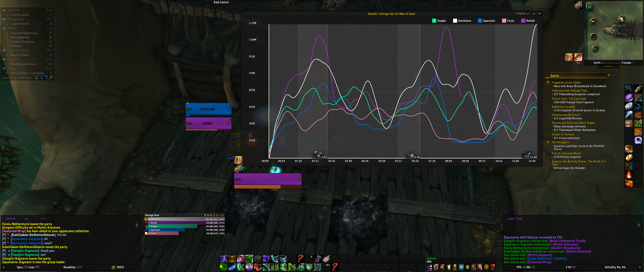The height and width of the screenshot is (272, 644).
Task: Check off the Tomb of Sargeras task
Action: (7, 42)
